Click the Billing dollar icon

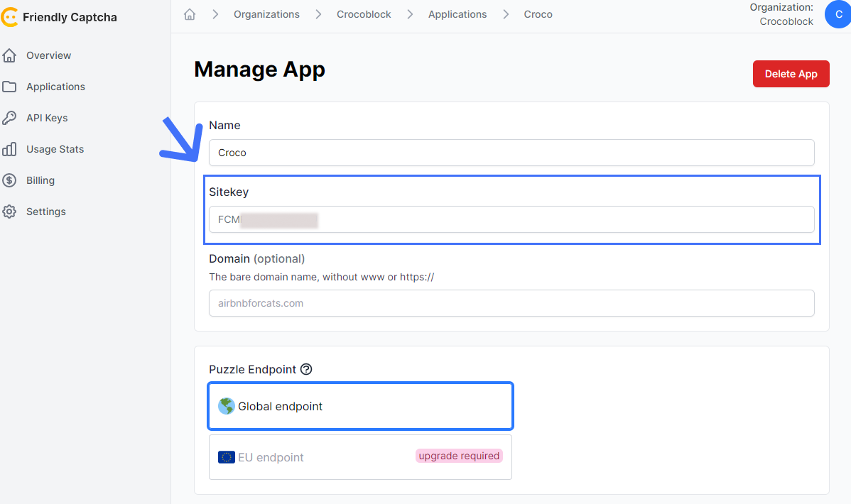tap(9, 180)
